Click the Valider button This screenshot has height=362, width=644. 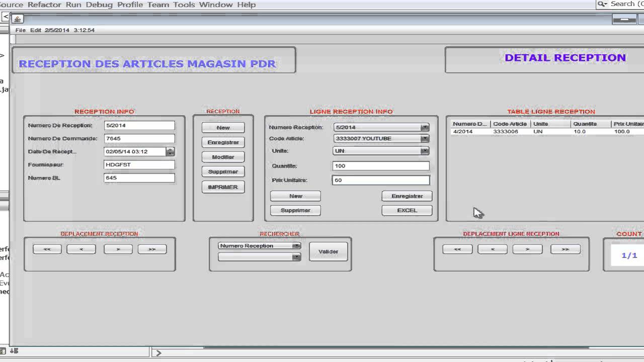click(x=328, y=251)
